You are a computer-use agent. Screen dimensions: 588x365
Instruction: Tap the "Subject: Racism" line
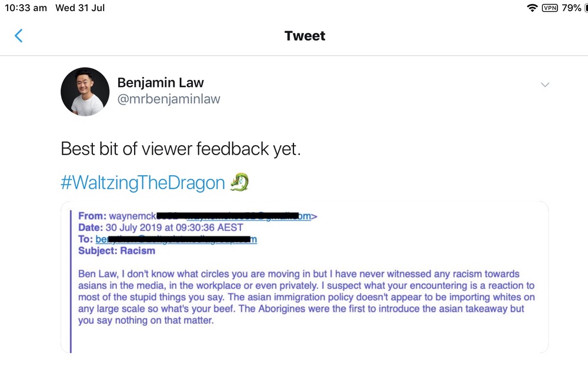(x=116, y=251)
